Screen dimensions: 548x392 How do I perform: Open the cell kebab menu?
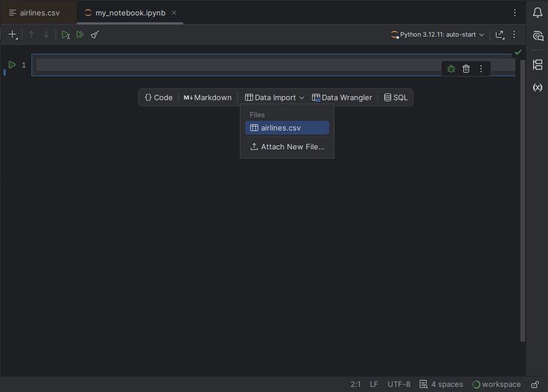pyautogui.click(x=481, y=69)
